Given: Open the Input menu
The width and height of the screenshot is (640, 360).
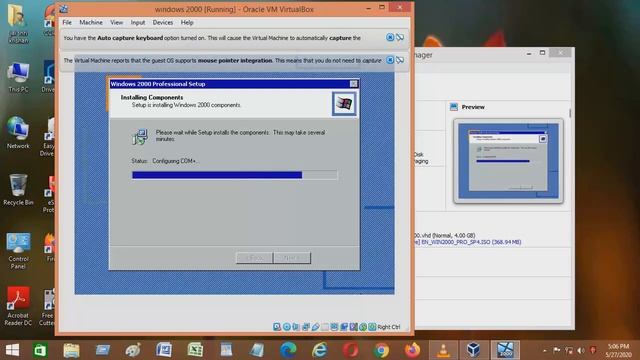Looking at the screenshot, I should click(138, 22).
